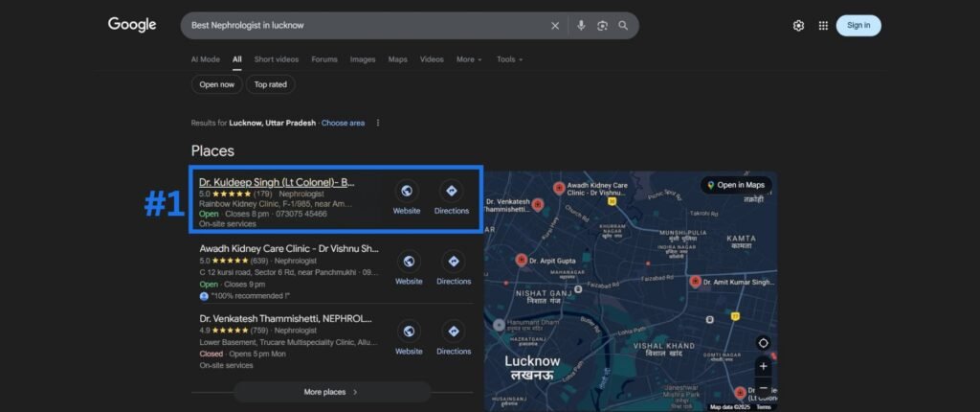Click the Sign in button
Screen dimensions: 980x412
858,26
